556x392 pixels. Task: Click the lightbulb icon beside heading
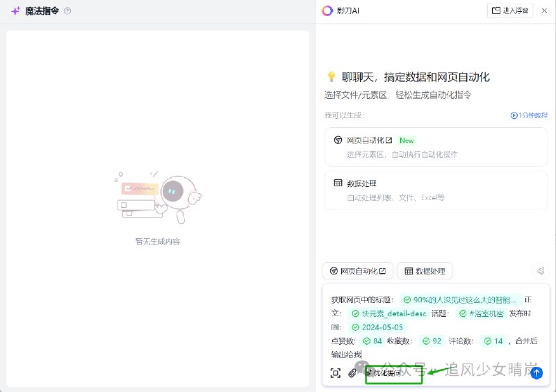coord(332,76)
